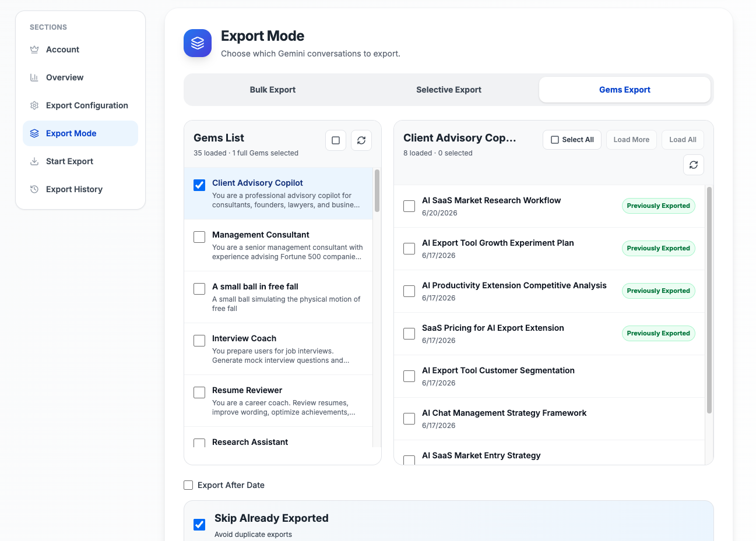Check AI Export Tool Customer Segmentation
Viewport: 756px width, 541px height.
[409, 376]
